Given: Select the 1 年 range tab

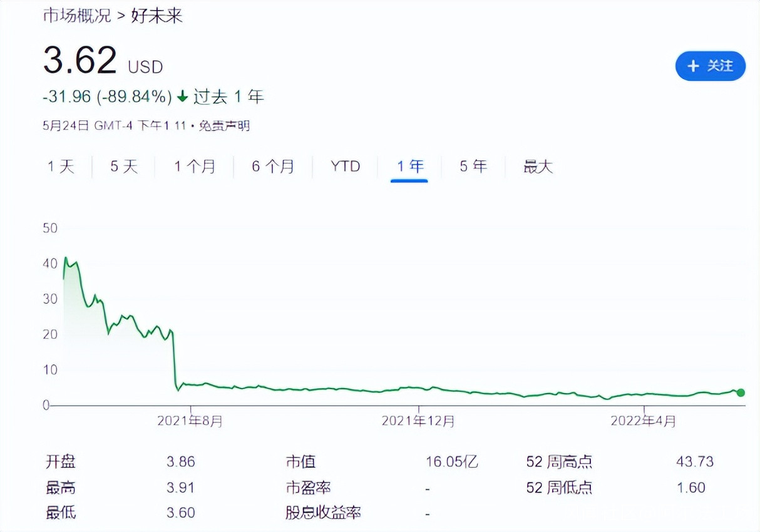Looking at the screenshot, I should tap(409, 166).
